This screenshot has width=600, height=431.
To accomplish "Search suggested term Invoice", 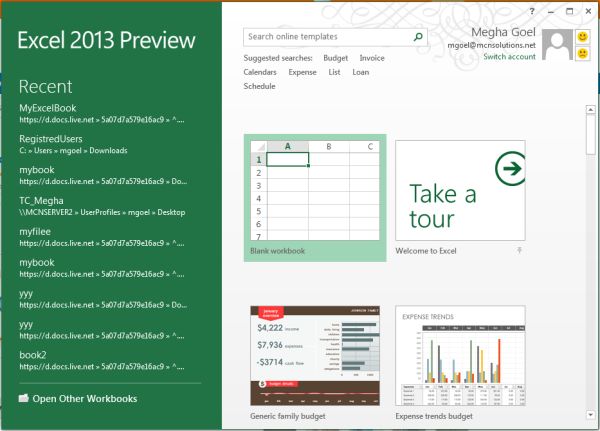I will coord(372,58).
